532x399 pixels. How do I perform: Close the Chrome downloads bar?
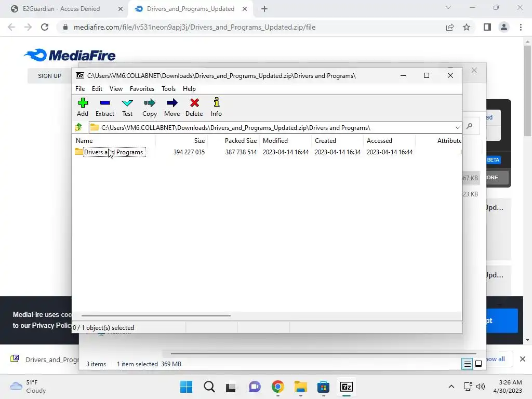point(523,359)
